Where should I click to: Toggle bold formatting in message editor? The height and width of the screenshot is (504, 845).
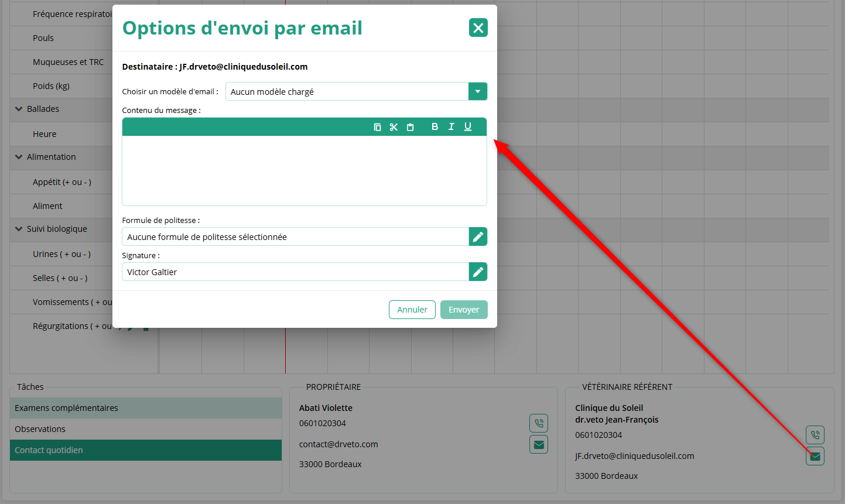435,126
